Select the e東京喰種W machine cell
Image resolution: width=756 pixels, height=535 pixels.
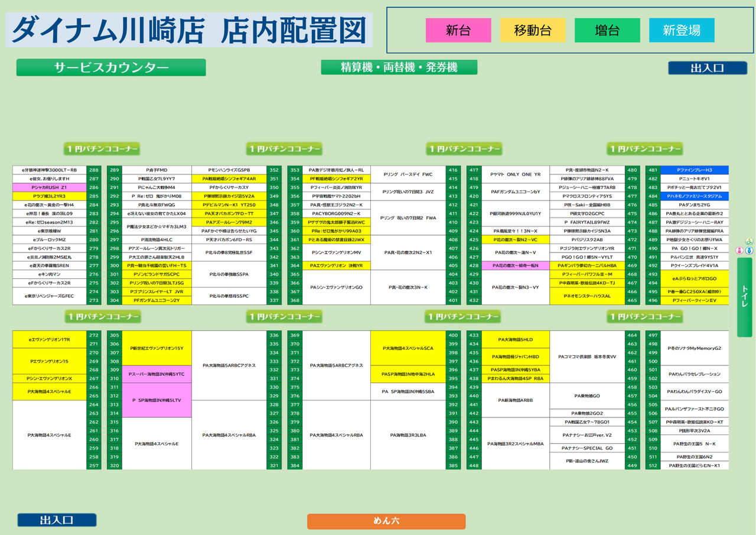50,231
